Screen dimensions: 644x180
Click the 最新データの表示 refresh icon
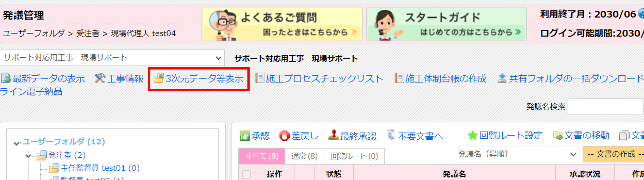6,78
